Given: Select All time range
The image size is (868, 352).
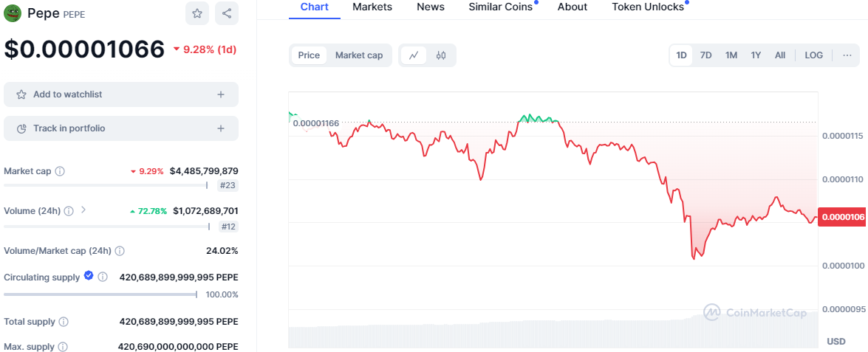Looking at the screenshot, I should point(780,55).
